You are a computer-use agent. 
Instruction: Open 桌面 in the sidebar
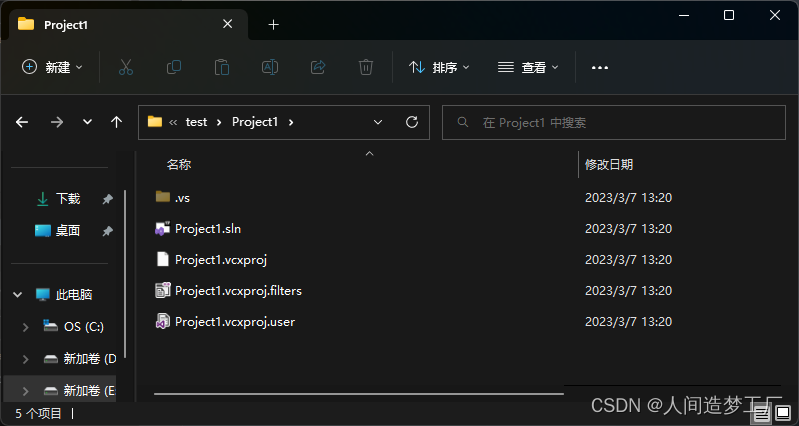point(68,231)
